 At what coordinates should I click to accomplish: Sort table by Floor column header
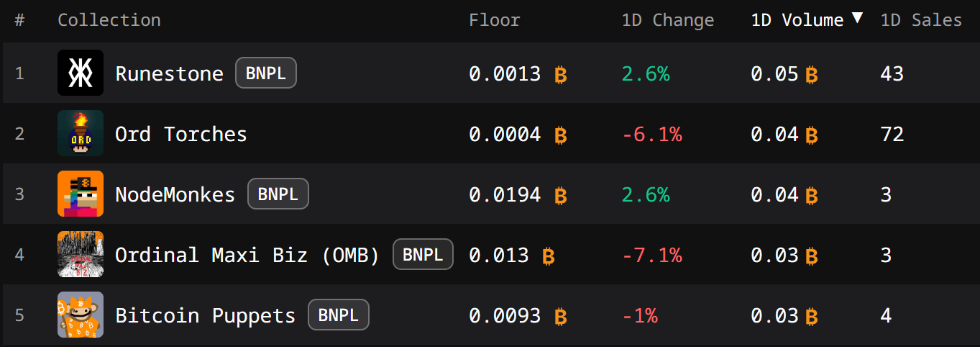[x=494, y=20]
